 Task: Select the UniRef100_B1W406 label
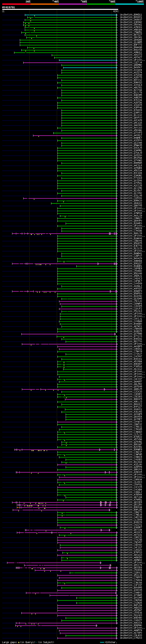131,238
